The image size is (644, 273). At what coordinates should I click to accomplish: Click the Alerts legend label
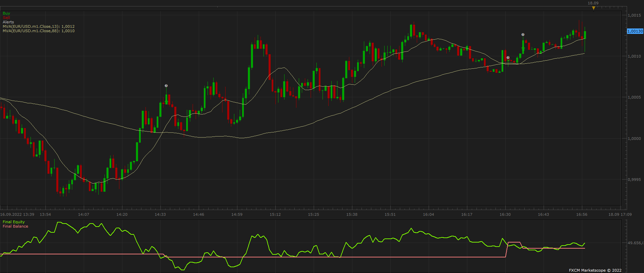pos(8,22)
